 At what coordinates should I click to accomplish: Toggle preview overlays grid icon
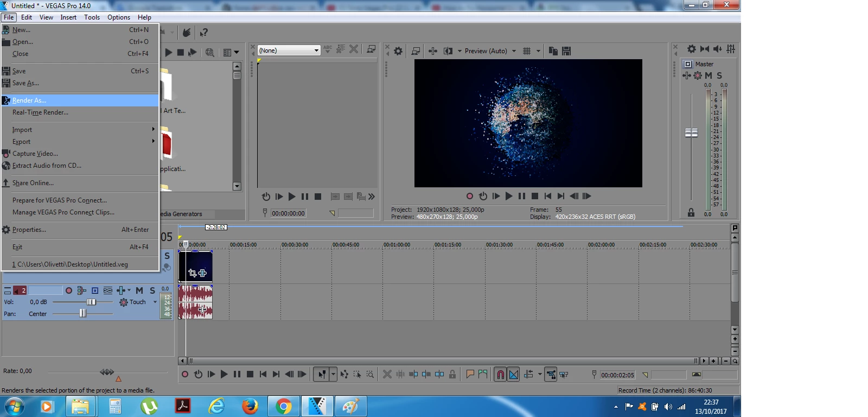[x=527, y=51]
